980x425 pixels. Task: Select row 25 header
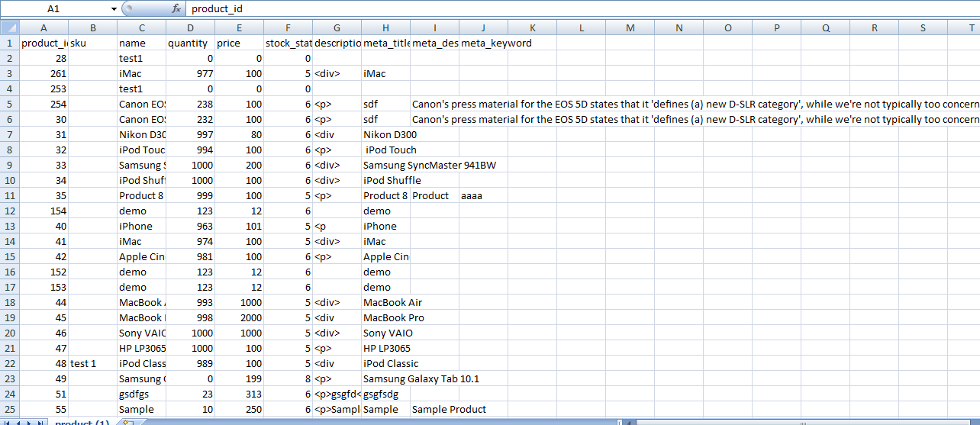[9, 410]
